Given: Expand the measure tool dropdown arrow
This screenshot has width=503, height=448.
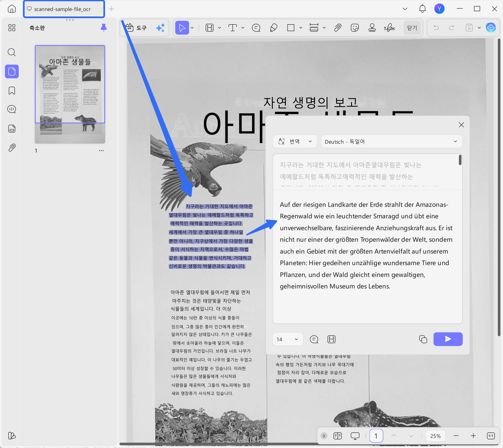Looking at the screenshot, I should (x=324, y=28).
